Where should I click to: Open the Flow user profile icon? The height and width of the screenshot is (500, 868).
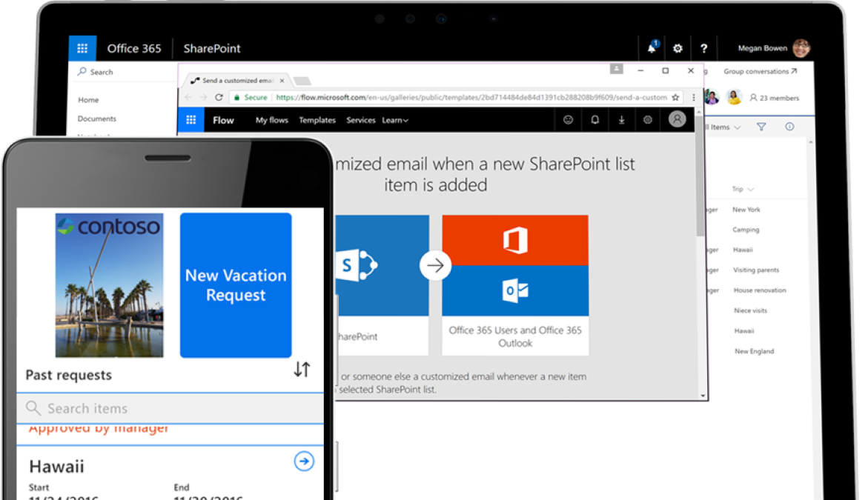click(676, 119)
